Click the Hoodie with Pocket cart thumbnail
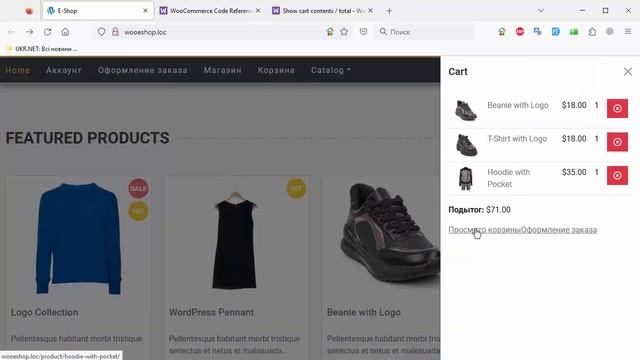Image resolution: width=640 pixels, height=360 pixels. tap(465, 178)
